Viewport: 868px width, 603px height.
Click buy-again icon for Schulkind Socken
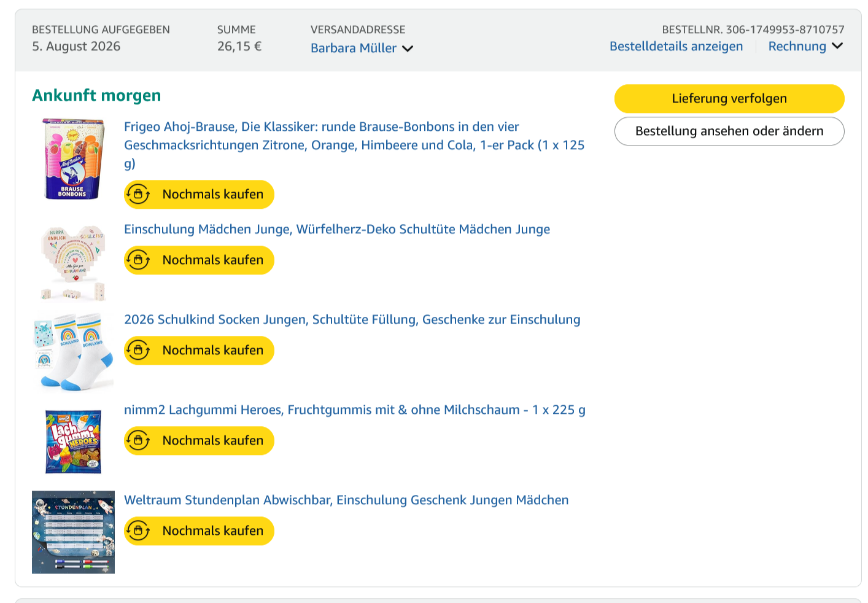click(139, 351)
